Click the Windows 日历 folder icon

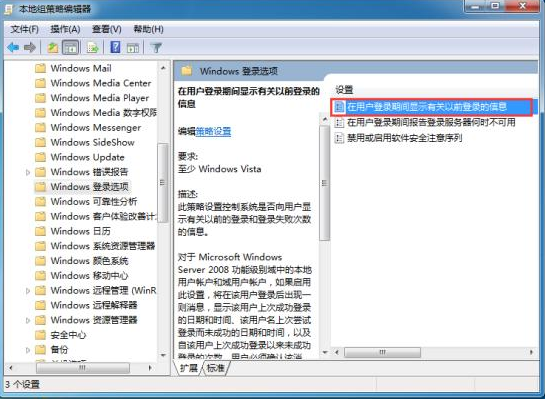click(41, 231)
